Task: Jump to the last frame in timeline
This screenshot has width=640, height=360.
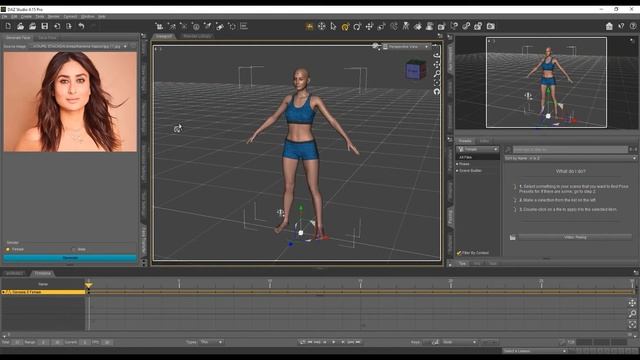Action: pyautogui.click(x=358, y=342)
